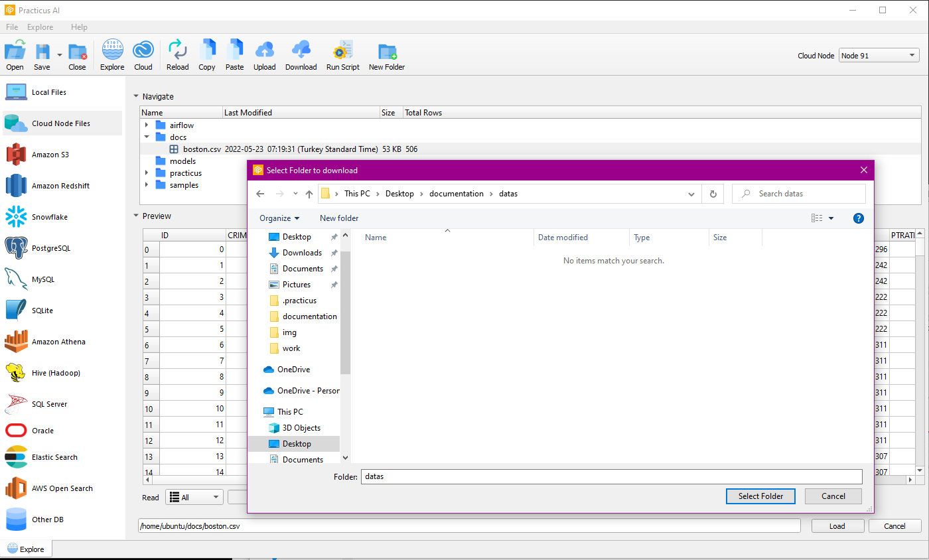This screenshot has width=929, height=560.
Task: Open the Organize dropdown menu
Action: (279, 218)
